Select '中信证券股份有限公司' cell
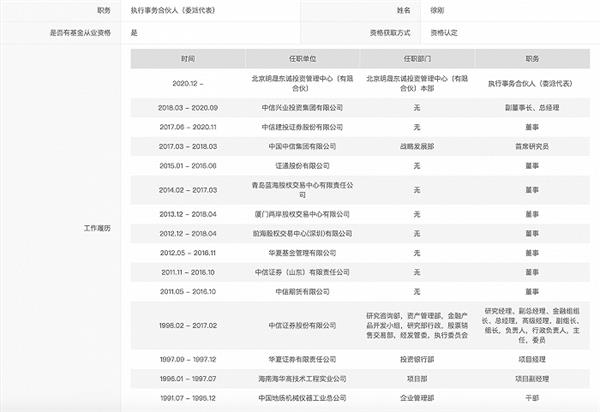 302,326
